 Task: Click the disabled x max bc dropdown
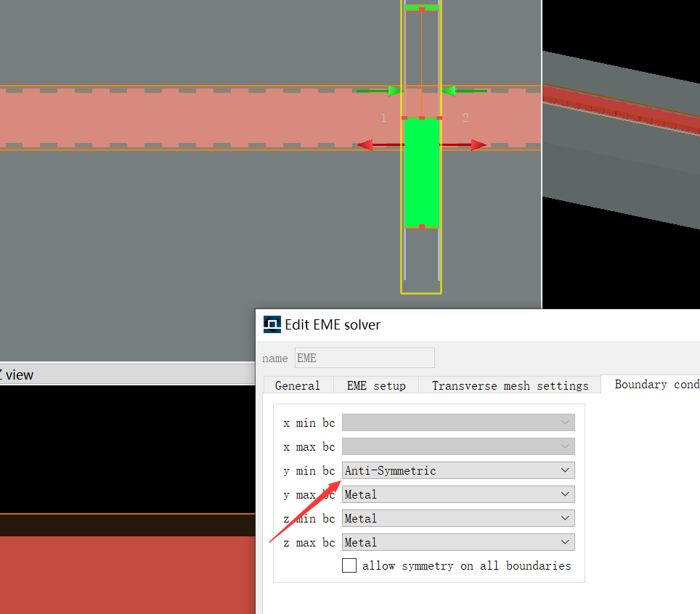(458, 446)
